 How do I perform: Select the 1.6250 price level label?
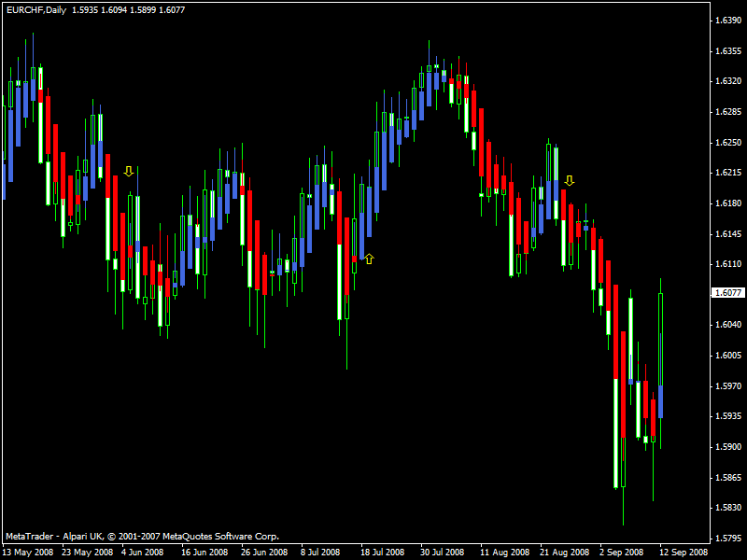point(728,143)
